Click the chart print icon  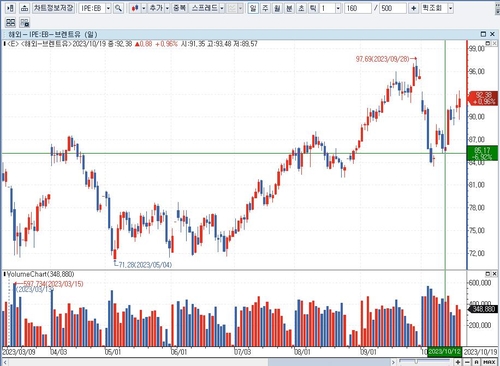[x=24, y=8]
